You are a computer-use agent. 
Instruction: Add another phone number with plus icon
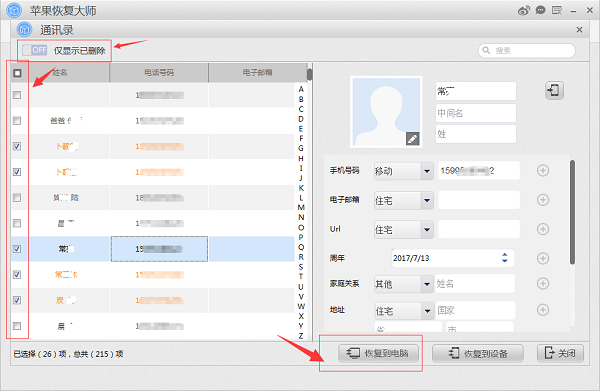(543, 171)
